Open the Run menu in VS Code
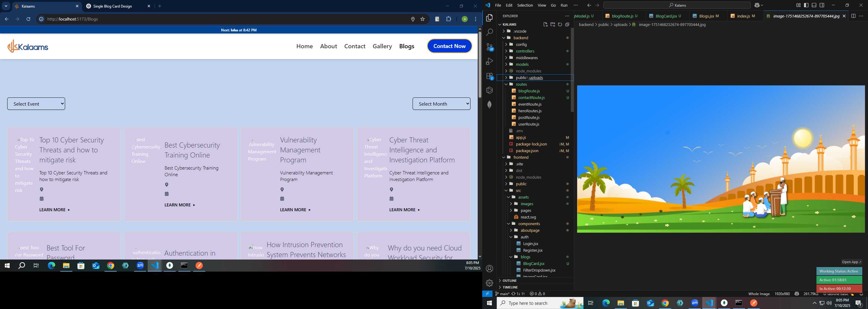This screenshot has width=868, height=309. point(564,5)
